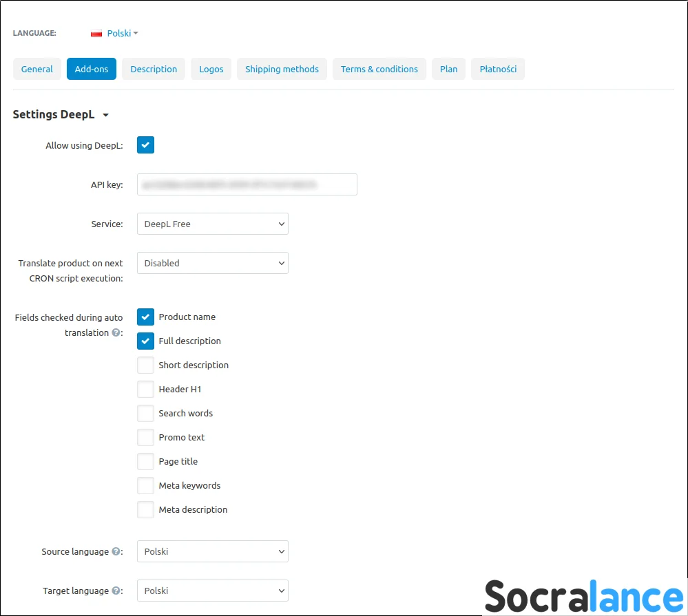
Task: Click help icon next to auto translation fields
Action: coord(116,332)
